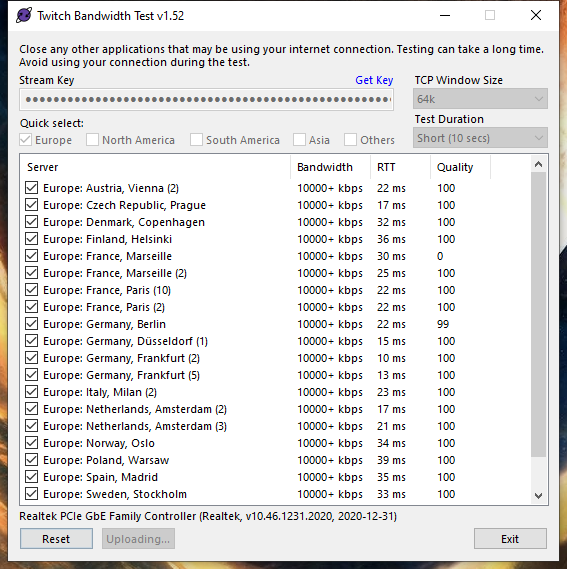
Task: Open the Get Key link
Action: pos(374,80)
